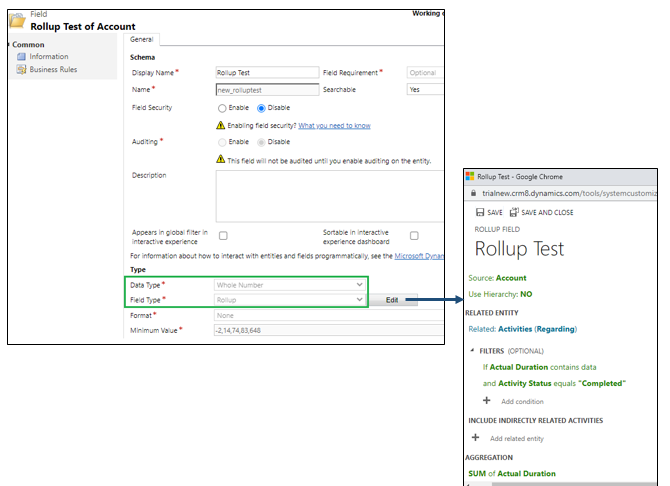The image size is (670, 486).
Task: Click the Edit button beside Field Type
Action: (x=392, y=300)
